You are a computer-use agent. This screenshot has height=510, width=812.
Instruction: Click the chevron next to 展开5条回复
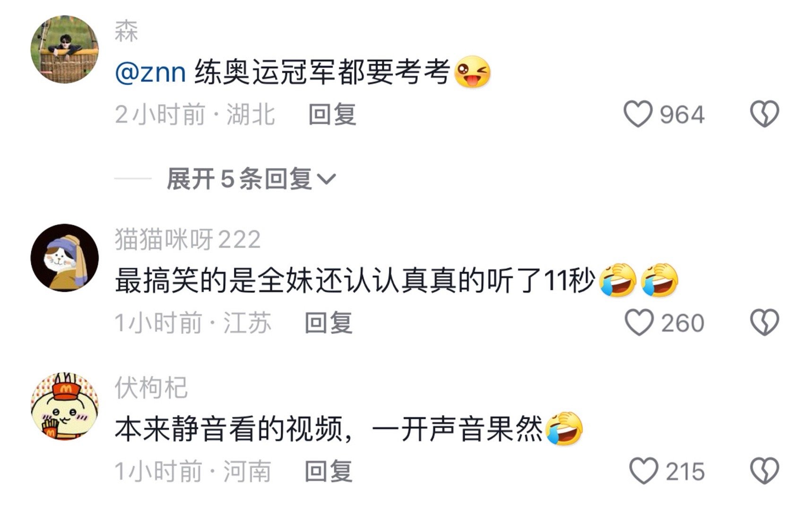click(326, 179)
